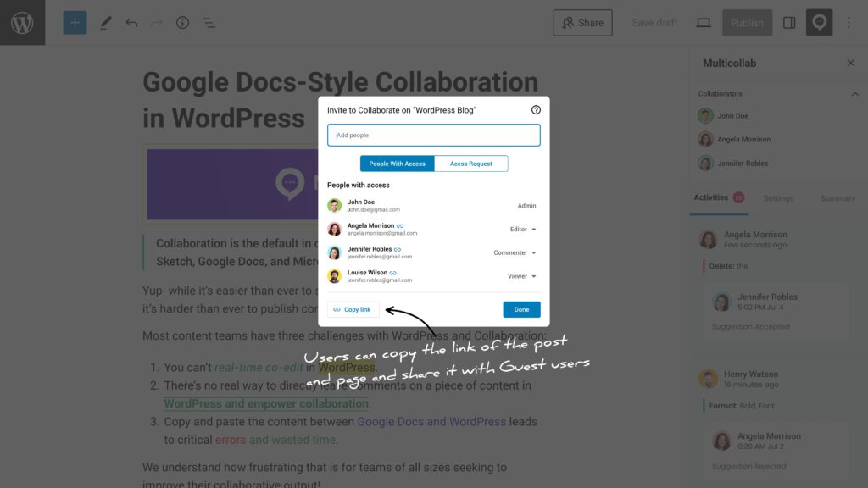Image resolution: width=868 pixels, height=488 pixels.
Task: Toggle the settings sidebar icon
Action: pyautogui.click(x=789, y=23)
